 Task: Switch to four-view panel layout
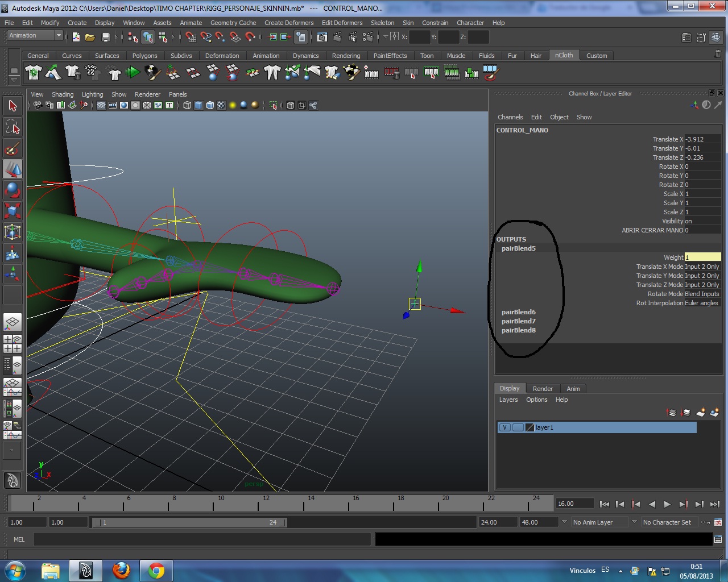[13, 344]
